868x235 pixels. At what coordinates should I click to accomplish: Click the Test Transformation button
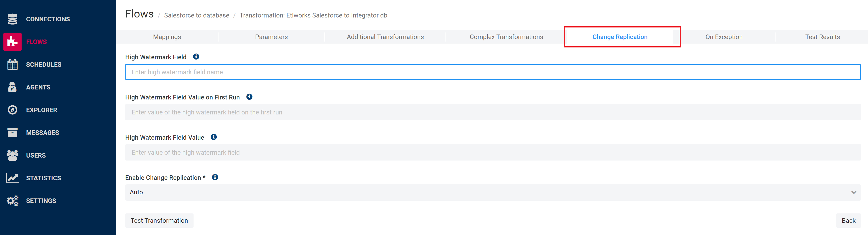(x=159, y=220)
